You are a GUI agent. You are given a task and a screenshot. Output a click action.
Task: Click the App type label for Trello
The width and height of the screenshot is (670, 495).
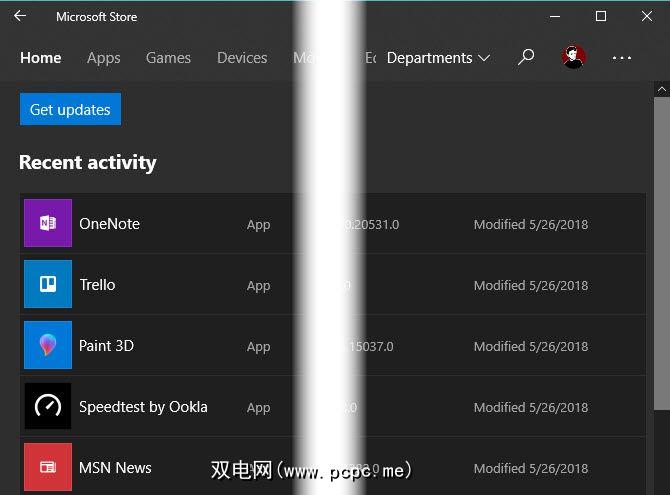259,286
